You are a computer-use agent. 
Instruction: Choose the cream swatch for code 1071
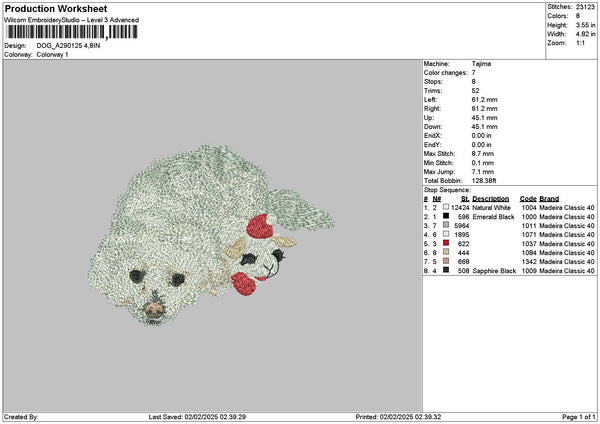[x=444, y=234]
